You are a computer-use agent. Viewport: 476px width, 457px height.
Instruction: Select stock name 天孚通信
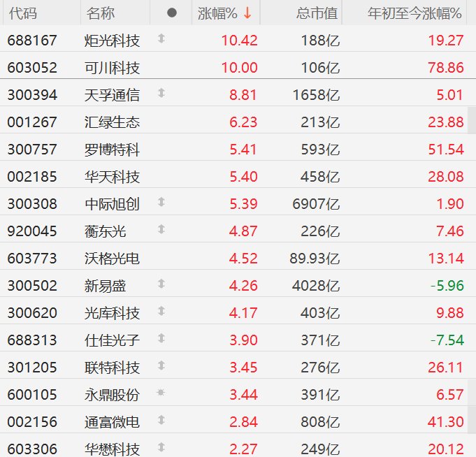112,95
